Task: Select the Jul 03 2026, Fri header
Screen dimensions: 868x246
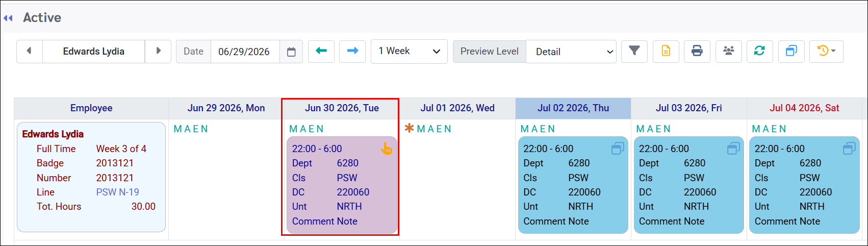Action: (x=689, y=108)
